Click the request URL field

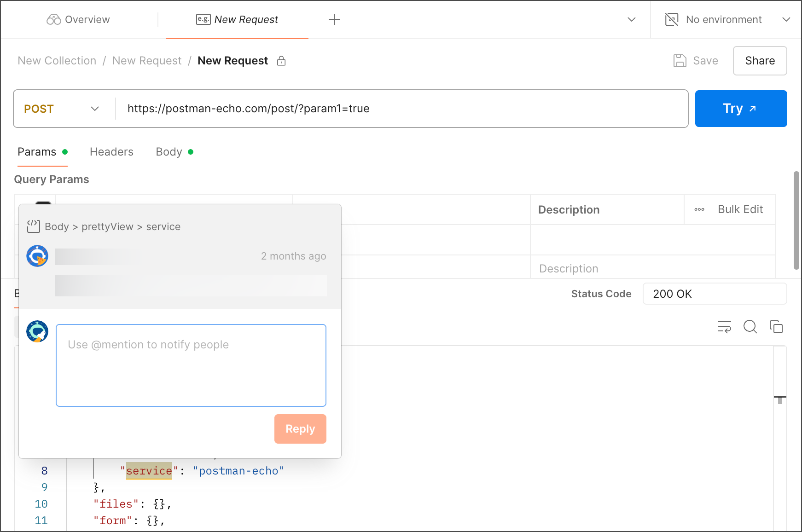(401, 109)
